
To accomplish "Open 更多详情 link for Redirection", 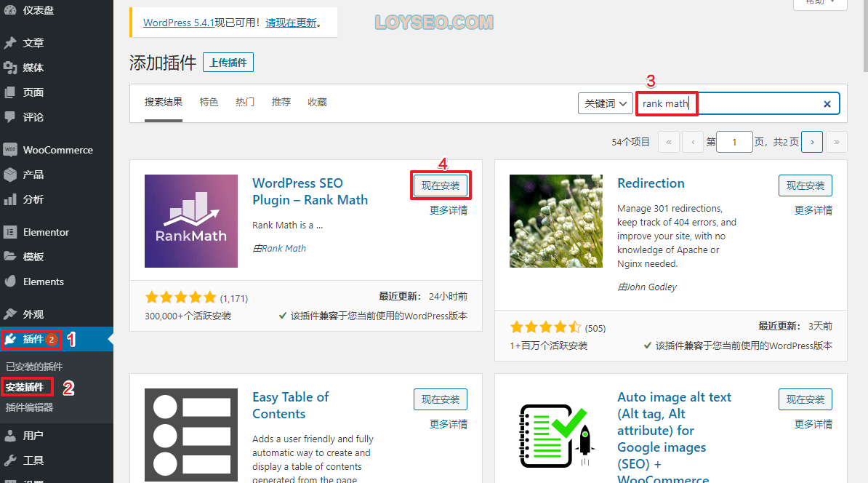I will pos(813,210).
